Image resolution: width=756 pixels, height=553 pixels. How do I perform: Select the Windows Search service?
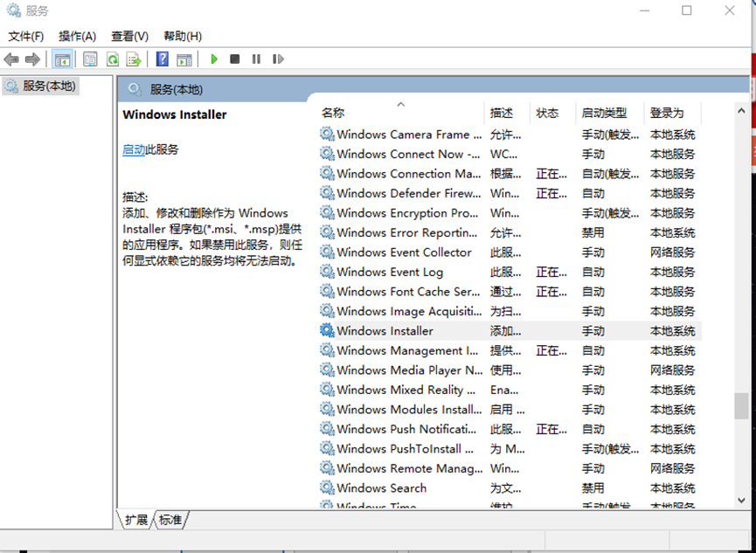(x=510, y=487)
